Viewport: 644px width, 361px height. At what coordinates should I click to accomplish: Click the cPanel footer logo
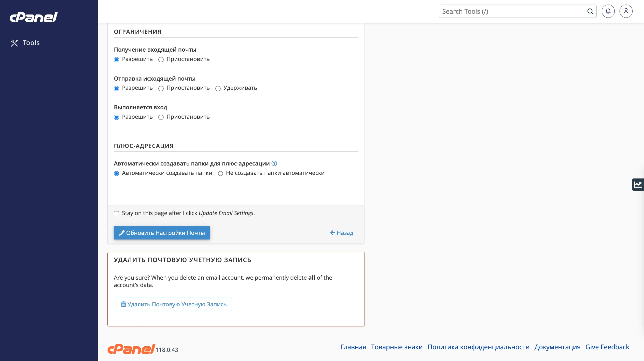tap(131, 349)
